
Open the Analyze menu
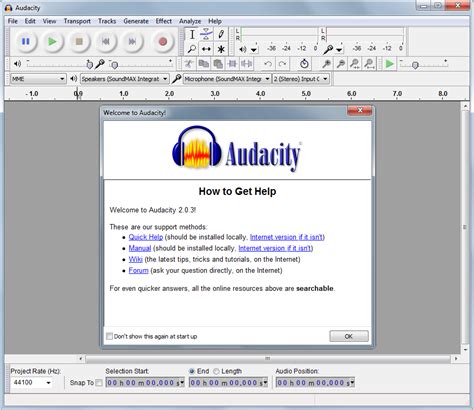click(190, 21)
